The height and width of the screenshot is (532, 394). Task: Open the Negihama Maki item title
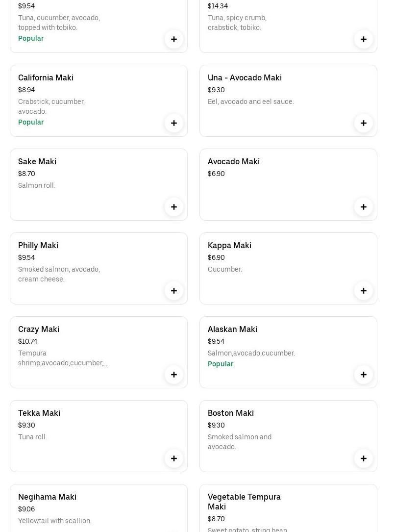(x=47, y=497)
